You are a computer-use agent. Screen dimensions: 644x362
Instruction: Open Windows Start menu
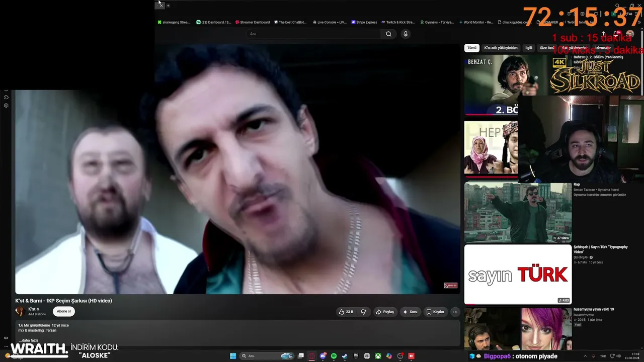pyautogui.click(x=233, y=356)
